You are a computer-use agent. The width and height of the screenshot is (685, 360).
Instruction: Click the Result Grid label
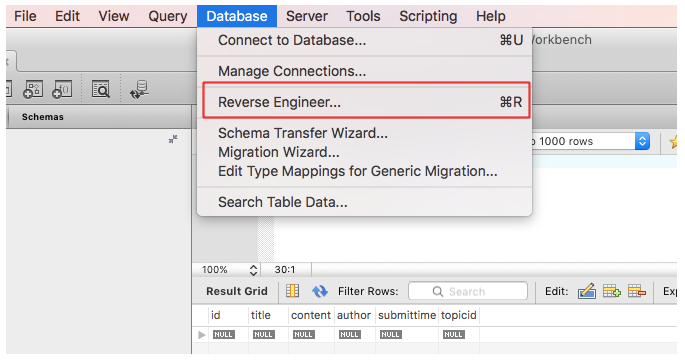(x=237, y=291)
